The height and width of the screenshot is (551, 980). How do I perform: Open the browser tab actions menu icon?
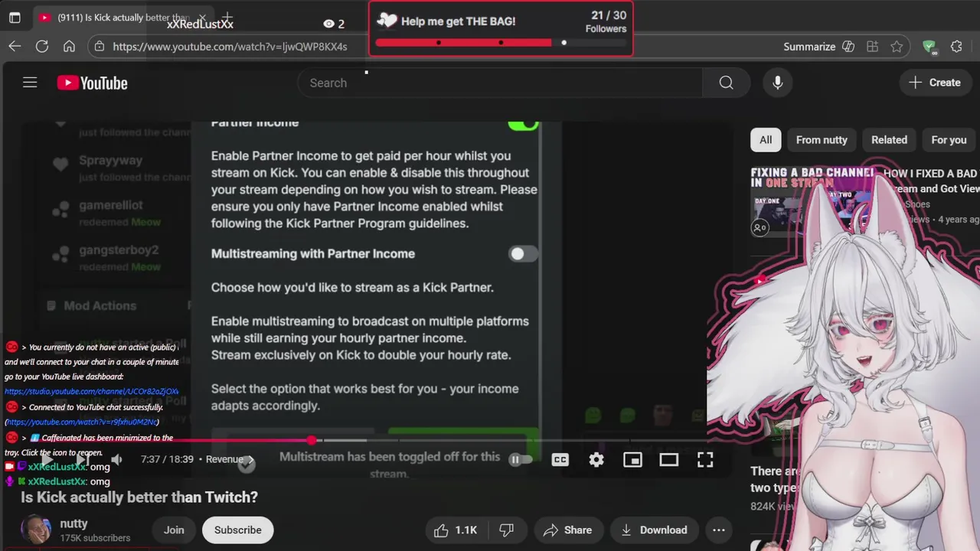[15, 18]
